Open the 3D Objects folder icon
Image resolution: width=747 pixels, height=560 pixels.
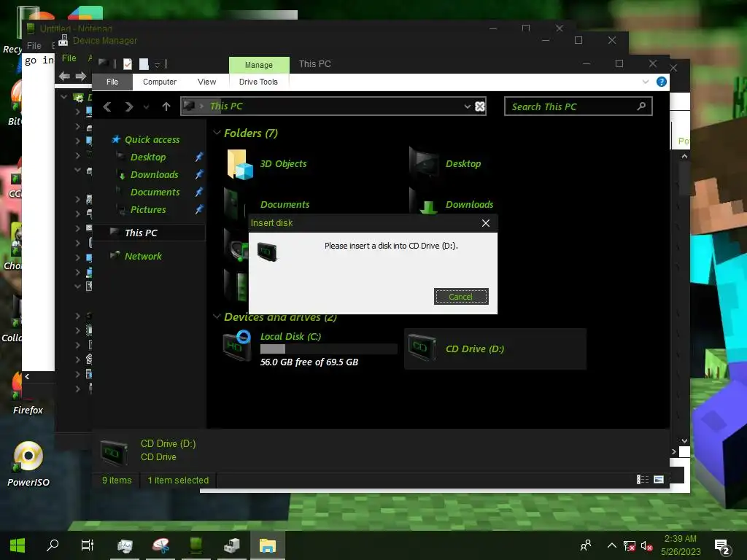[240, 164]
